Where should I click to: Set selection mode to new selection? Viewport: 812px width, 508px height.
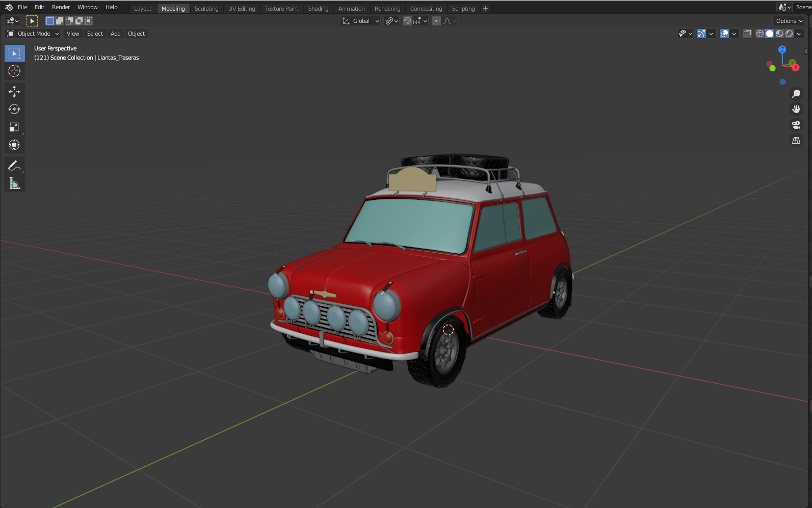50,21
